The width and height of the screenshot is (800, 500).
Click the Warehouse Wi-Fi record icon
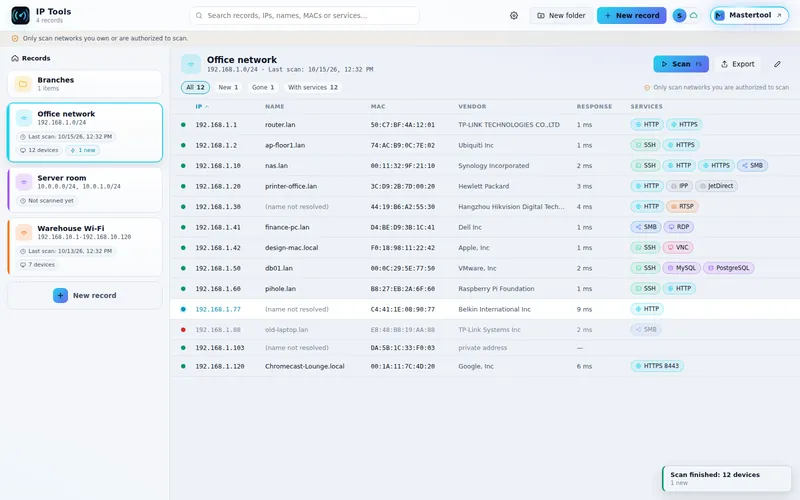click(24, 232)
